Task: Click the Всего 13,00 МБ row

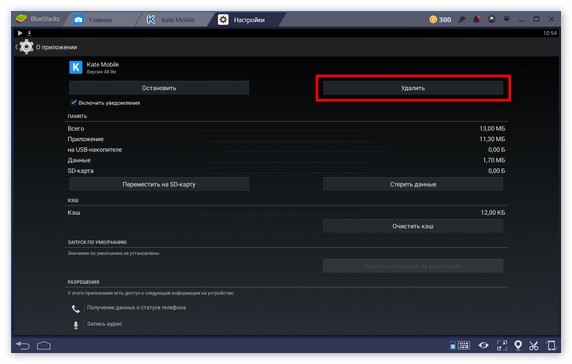Action: (286, 128)
